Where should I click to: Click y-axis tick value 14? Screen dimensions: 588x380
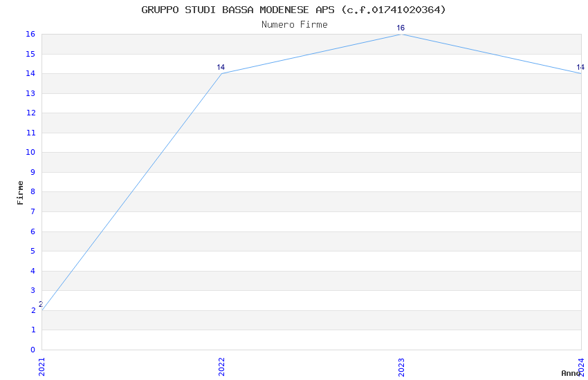coord(30,73)
